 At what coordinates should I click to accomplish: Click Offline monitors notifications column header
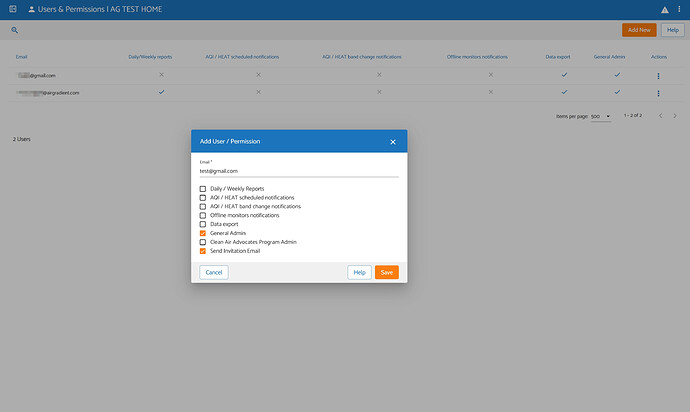[x=477, y=57]
